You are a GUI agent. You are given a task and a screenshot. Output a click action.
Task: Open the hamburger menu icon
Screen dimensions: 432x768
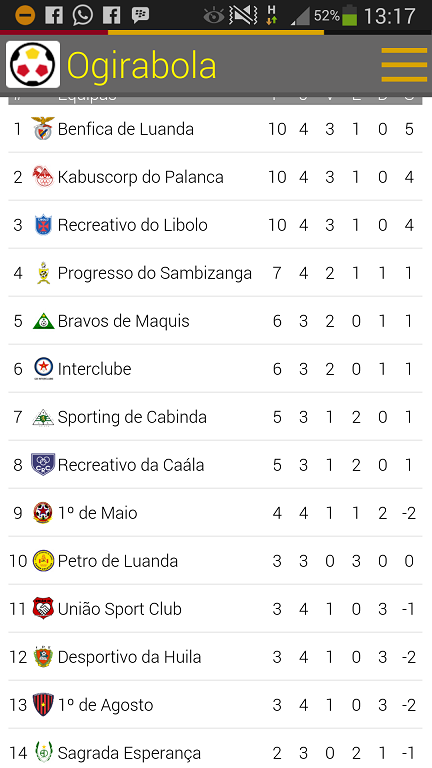point(404,65)
